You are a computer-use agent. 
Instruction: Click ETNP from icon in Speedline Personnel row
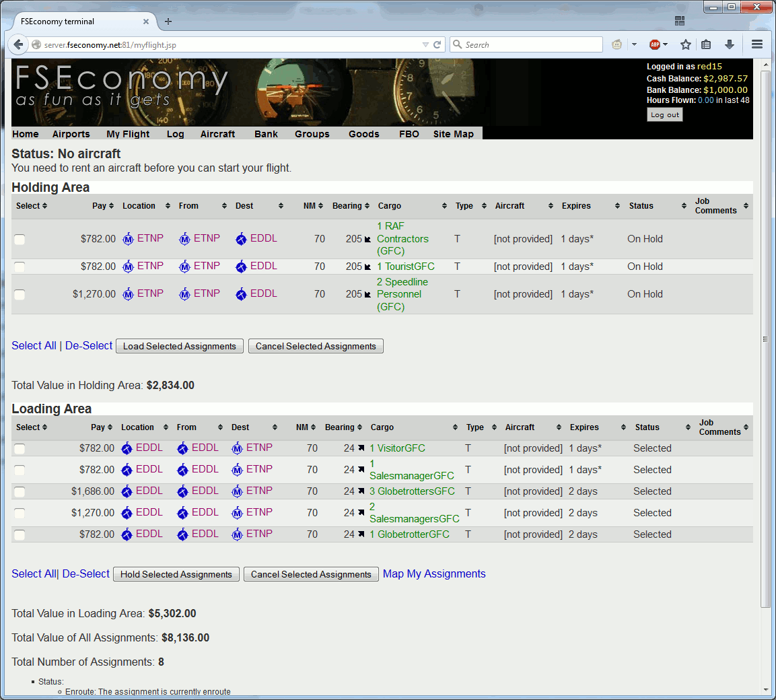[x=184, y=295]
